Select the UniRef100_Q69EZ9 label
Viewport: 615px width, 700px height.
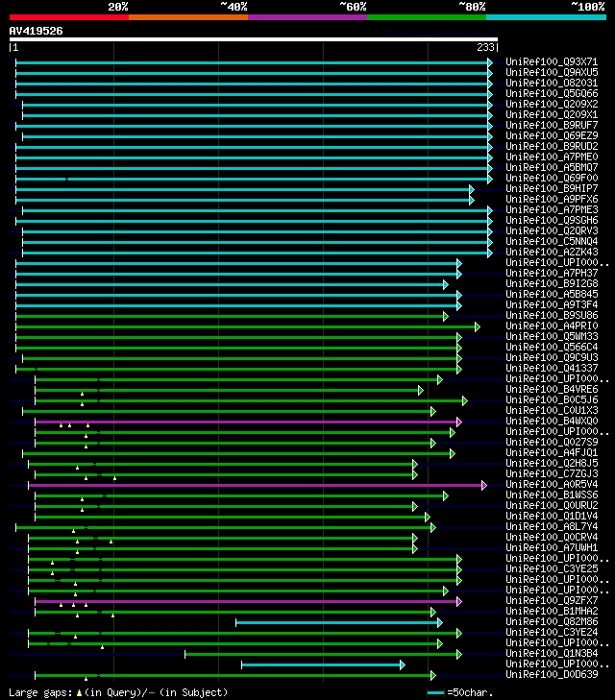point(552,135)
